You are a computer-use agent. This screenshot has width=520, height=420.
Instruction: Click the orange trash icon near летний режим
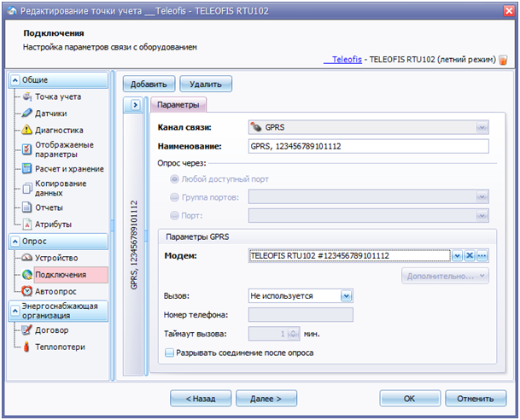pyautogui.click(x=503, y=60)
